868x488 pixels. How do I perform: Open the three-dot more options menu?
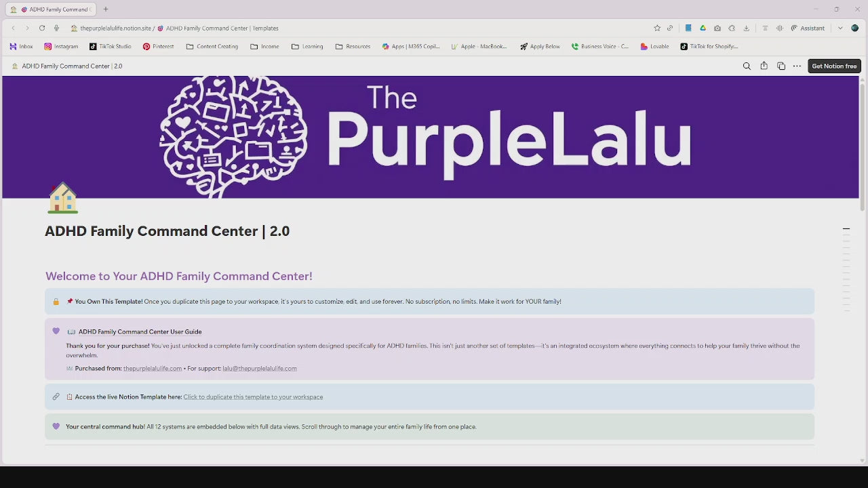[x=797, y=66]
